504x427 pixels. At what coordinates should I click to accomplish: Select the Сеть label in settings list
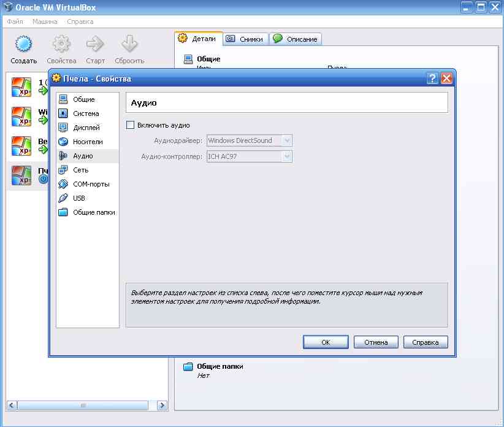(80, 170)
